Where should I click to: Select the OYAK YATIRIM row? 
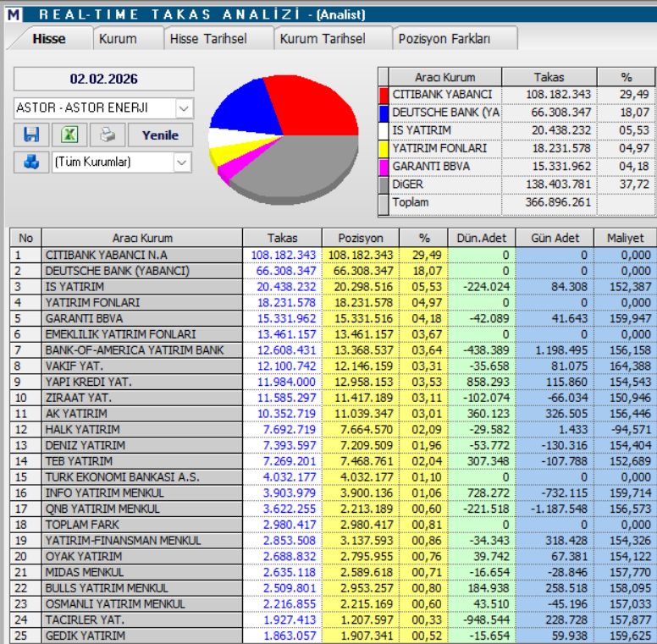[x=333, y=557]
